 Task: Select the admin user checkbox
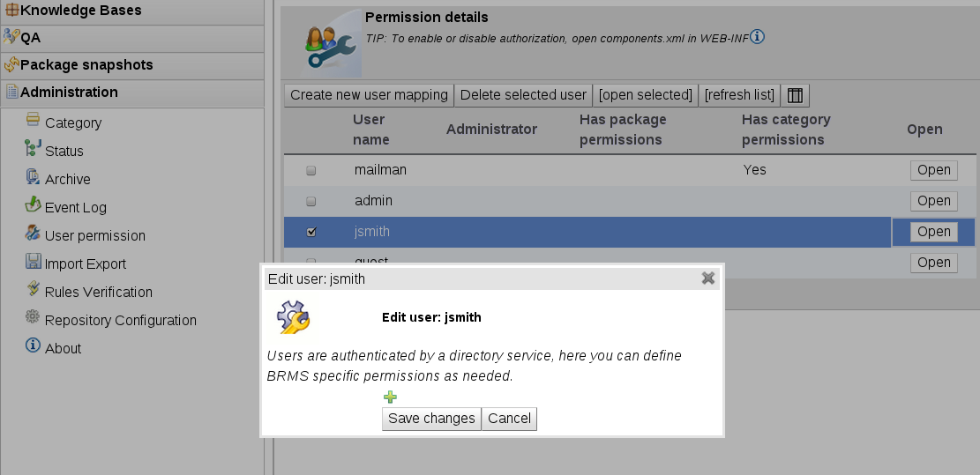[310, 202]
